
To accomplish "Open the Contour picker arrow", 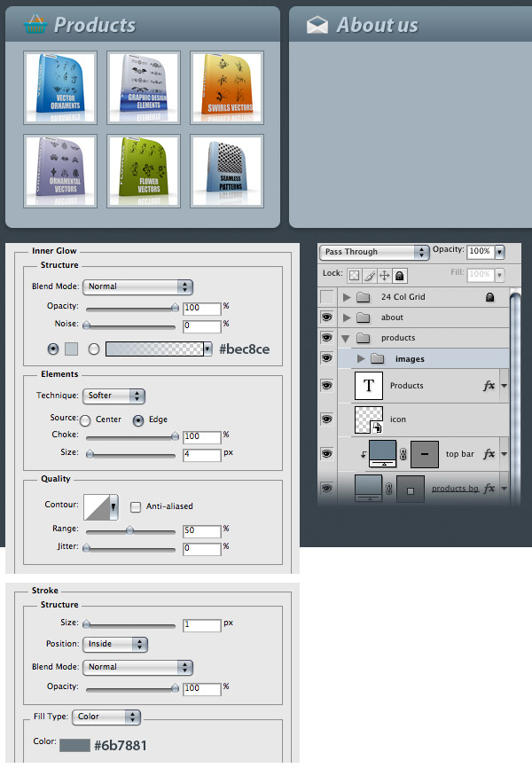I will coord(113,506).
